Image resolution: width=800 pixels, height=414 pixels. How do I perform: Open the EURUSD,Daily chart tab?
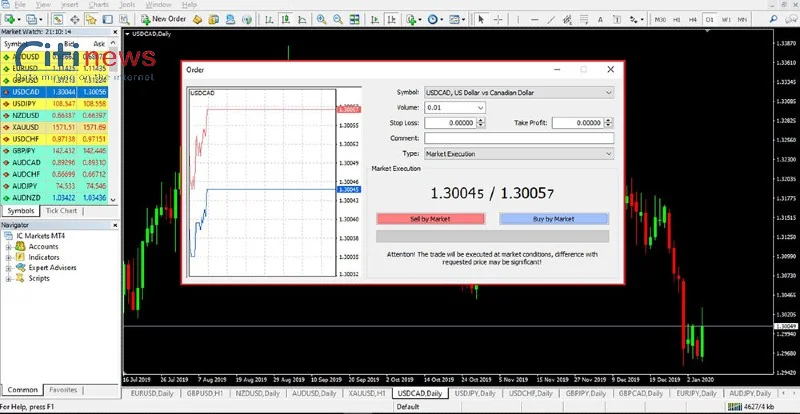tap(152, 394)
